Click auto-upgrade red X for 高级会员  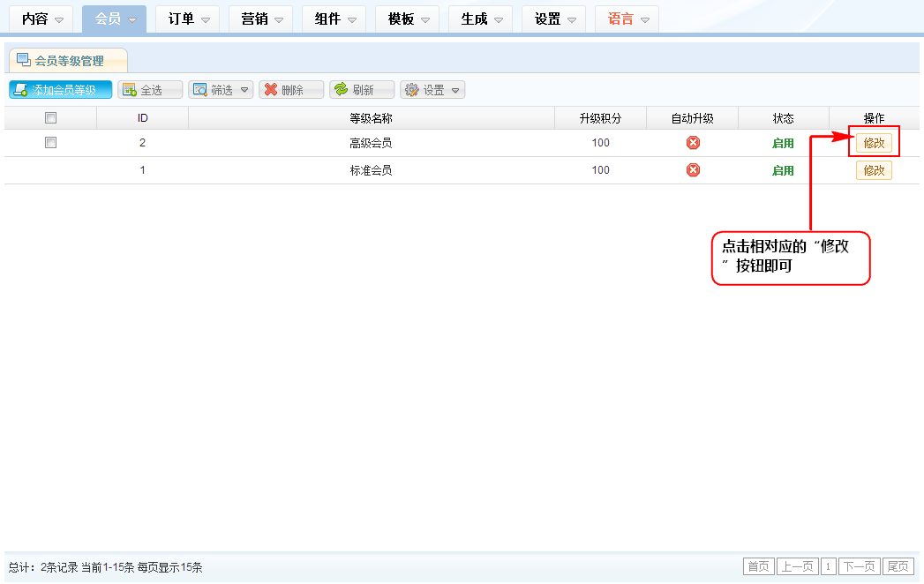tap(693, 143)
